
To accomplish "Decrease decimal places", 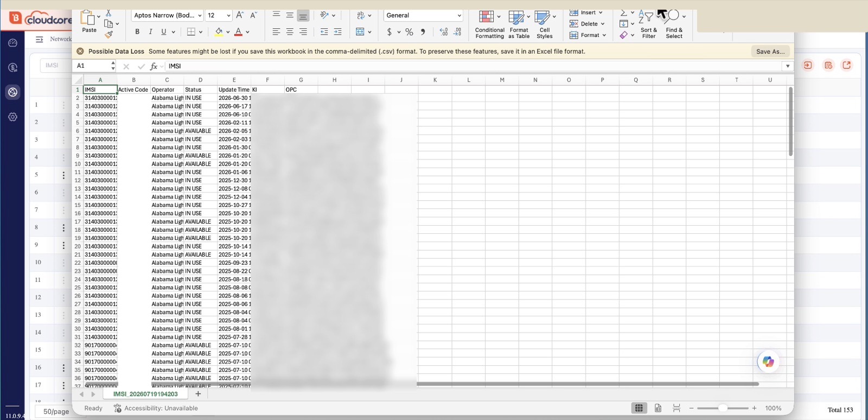I will tap(457, 32).
